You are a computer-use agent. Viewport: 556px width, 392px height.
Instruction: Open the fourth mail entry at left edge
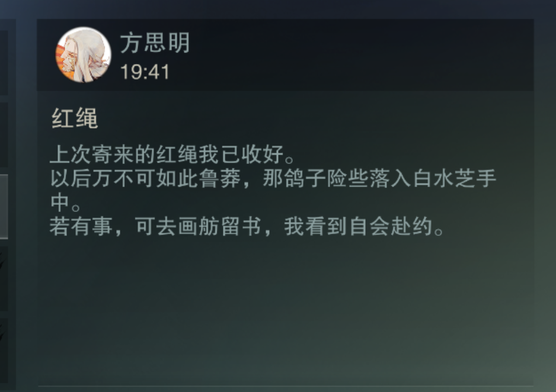(x=4, y=279)
